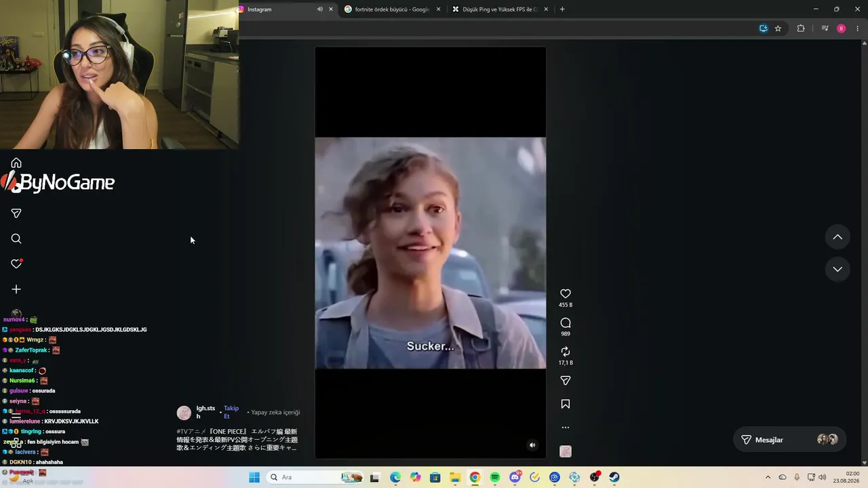This screenshot has height=488, width=868.
Task: Open the Instagram Home icon in the sidebar
Action: [16, 163]
